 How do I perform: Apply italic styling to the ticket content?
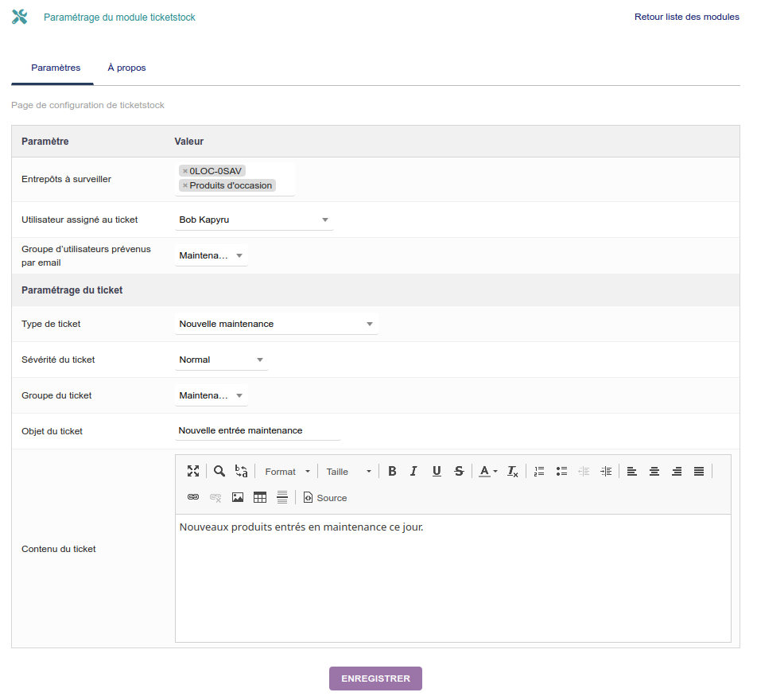[x=413, y=471]
